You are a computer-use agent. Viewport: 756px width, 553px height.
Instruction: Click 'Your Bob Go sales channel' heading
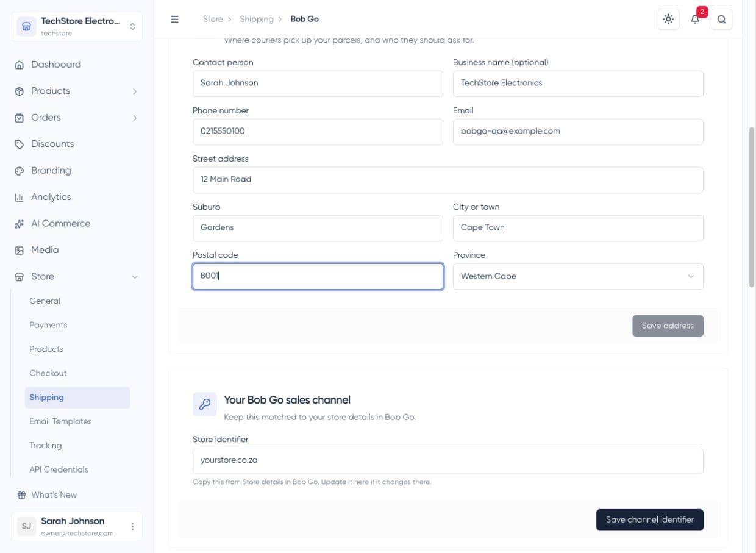tap(287, 400)
